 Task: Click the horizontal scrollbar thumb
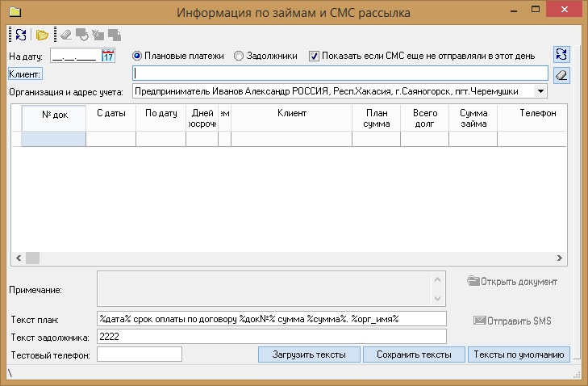[32, 258]
